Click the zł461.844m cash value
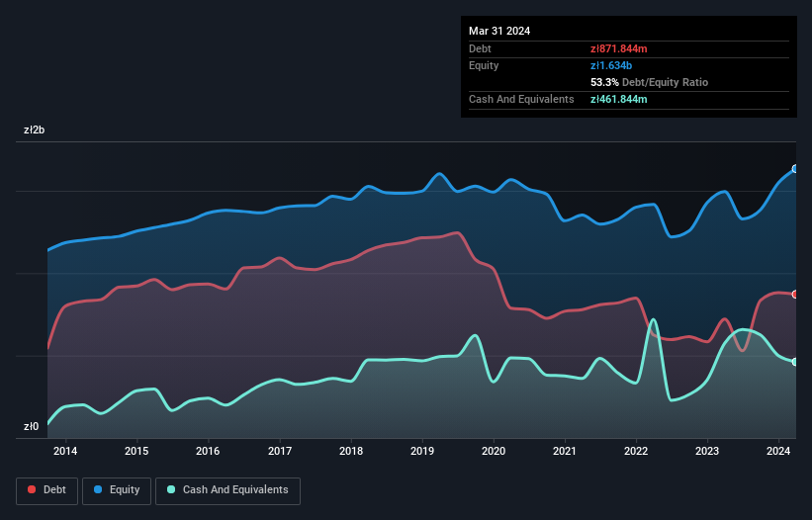 pyautogui.click(x=619, y=99)
